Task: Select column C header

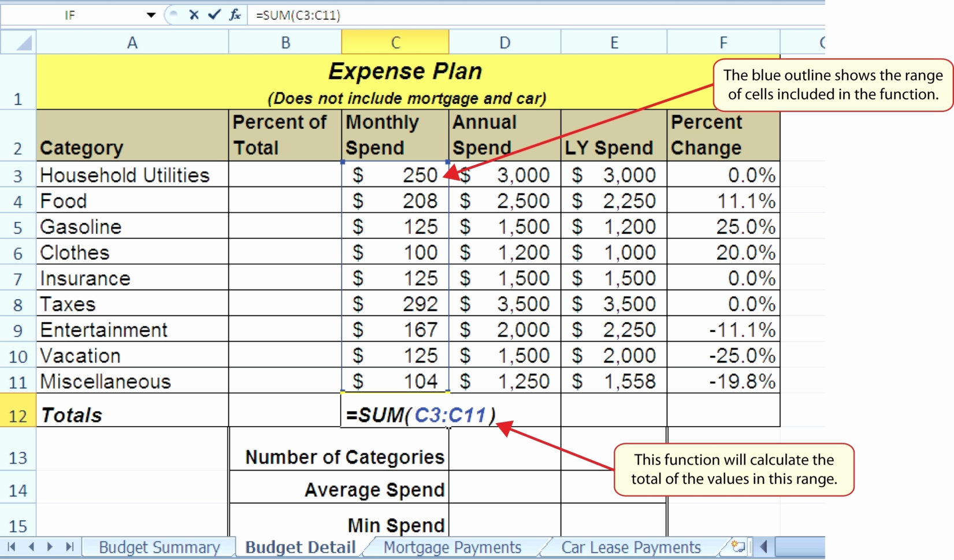Action: [x=395, y=42]
